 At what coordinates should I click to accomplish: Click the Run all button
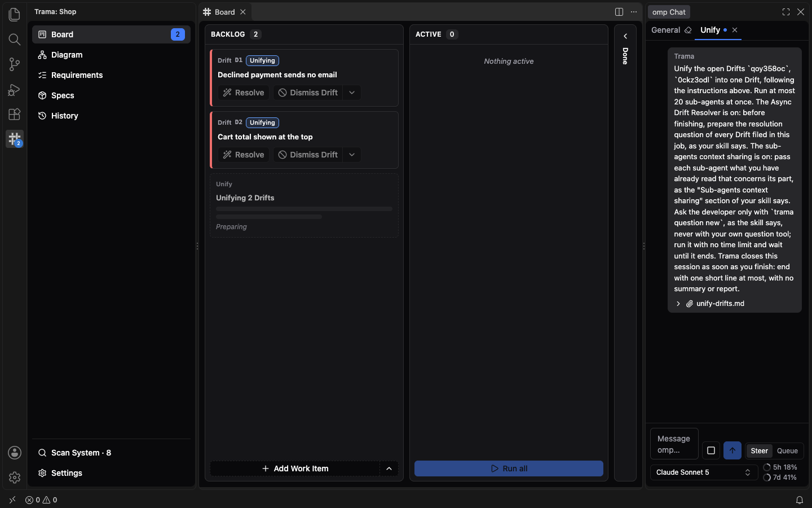pyautogui.click(x=509, y=468)
